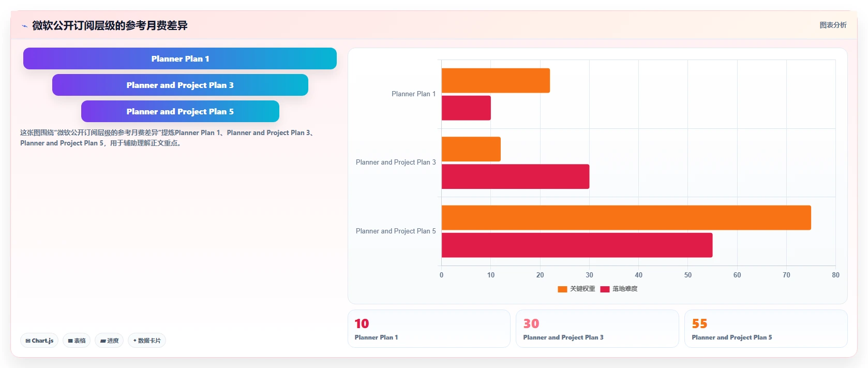Viewport: 868px width, 368px height.
Task: Click the 进度 tag
Action: point(109,341)
